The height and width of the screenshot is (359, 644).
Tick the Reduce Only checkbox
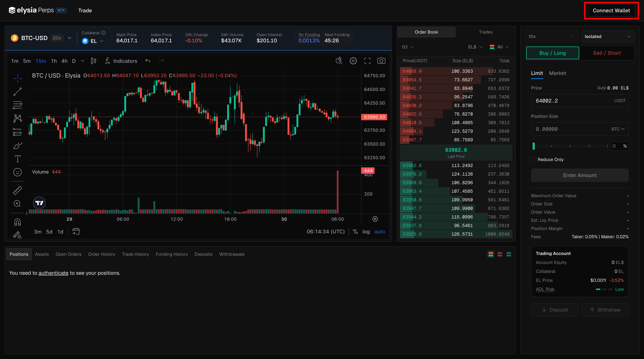pos(533,160)
